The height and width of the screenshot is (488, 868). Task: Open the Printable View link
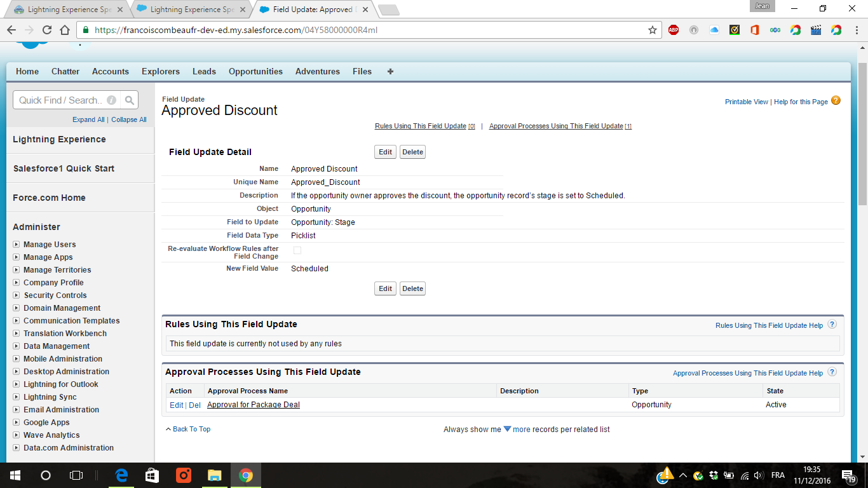(747, 102)
